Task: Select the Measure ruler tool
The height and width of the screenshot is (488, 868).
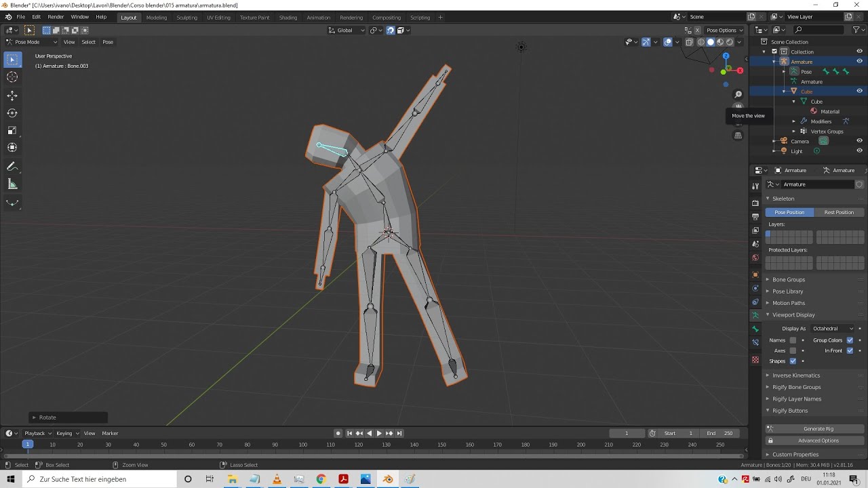Action: (x=12, y=184)
